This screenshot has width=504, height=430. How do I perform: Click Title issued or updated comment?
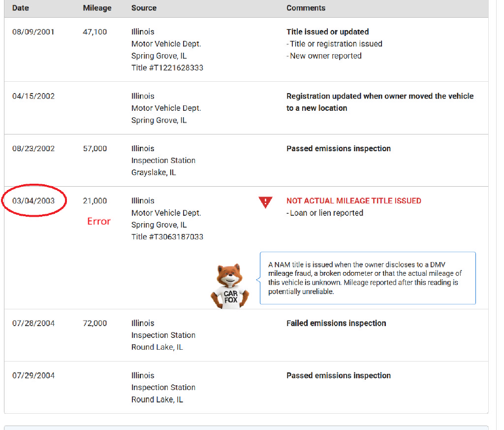(x=327, y=32)
